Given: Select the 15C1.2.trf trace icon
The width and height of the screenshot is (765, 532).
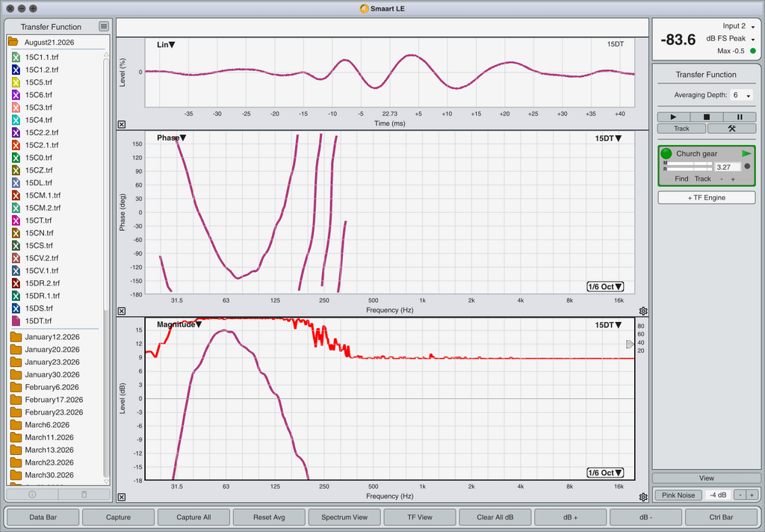Looking at the screenshot, I should click(16, 69).
